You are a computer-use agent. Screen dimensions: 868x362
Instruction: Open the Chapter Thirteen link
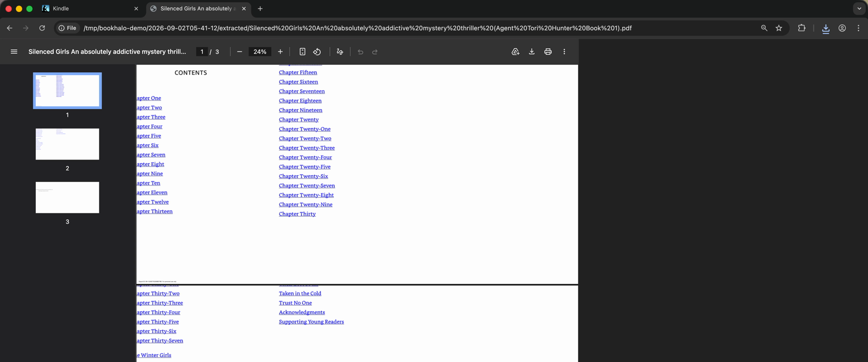click(x=155, y=211)
